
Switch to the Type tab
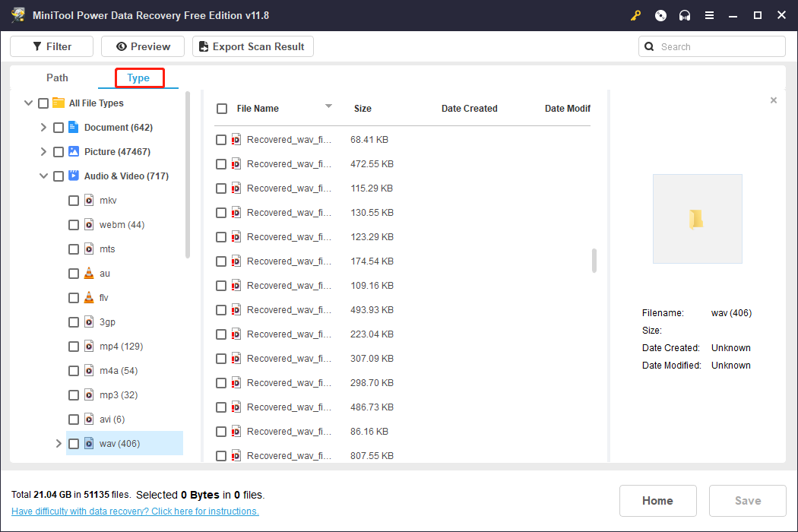coord(138,78)
